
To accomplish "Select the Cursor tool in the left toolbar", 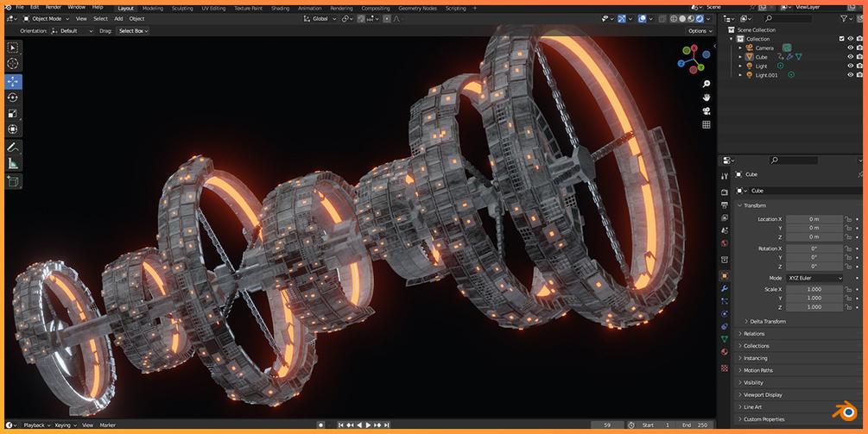I will tap(13, 64).
